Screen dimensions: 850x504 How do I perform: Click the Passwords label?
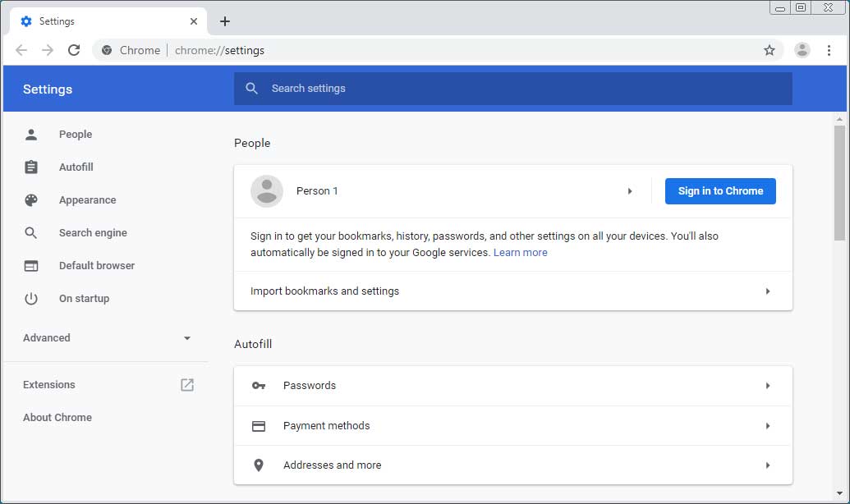tap(310, 386)
